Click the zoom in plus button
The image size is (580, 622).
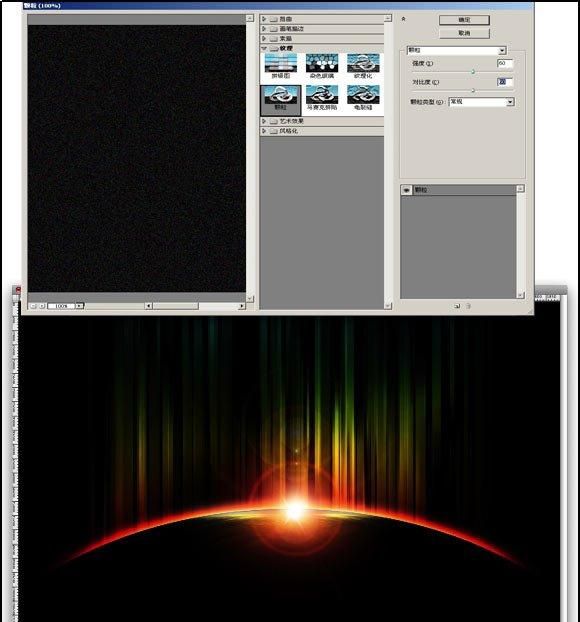41,306
